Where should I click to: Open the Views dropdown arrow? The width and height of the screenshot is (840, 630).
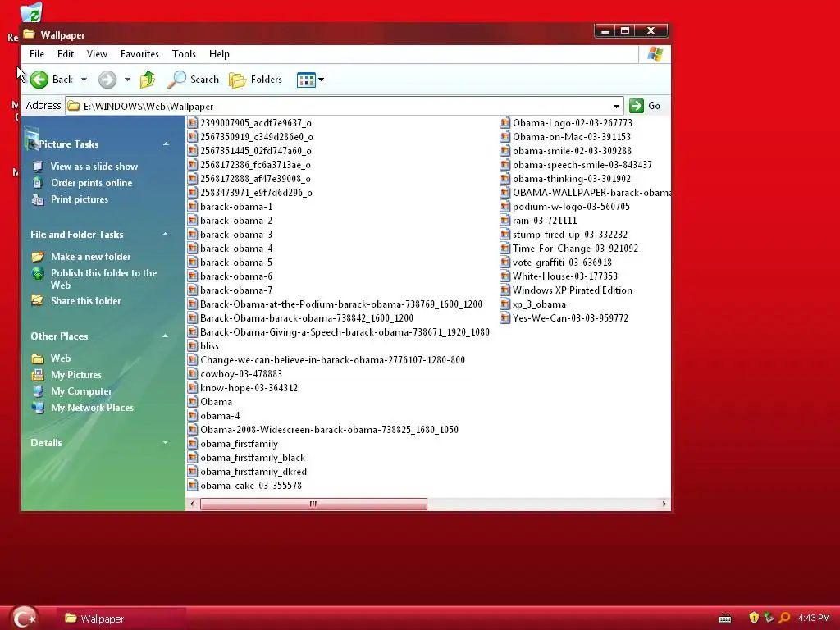(x=321, y=80)
